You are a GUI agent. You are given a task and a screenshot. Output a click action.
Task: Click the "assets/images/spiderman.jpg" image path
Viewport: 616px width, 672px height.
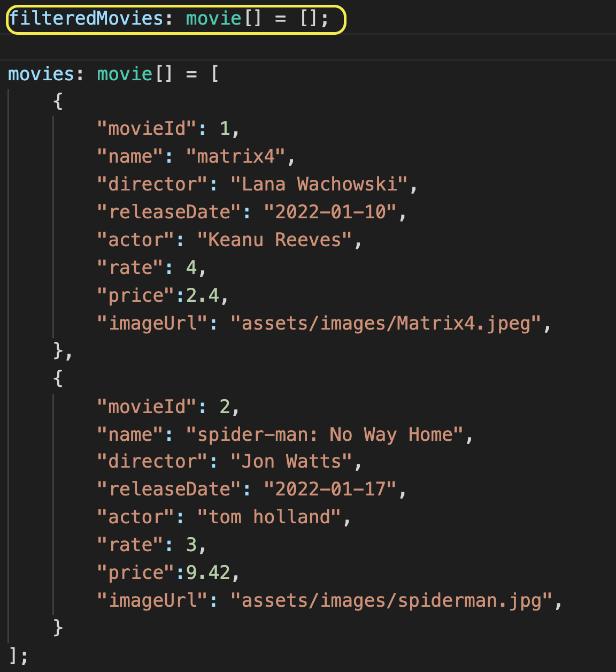391,600
